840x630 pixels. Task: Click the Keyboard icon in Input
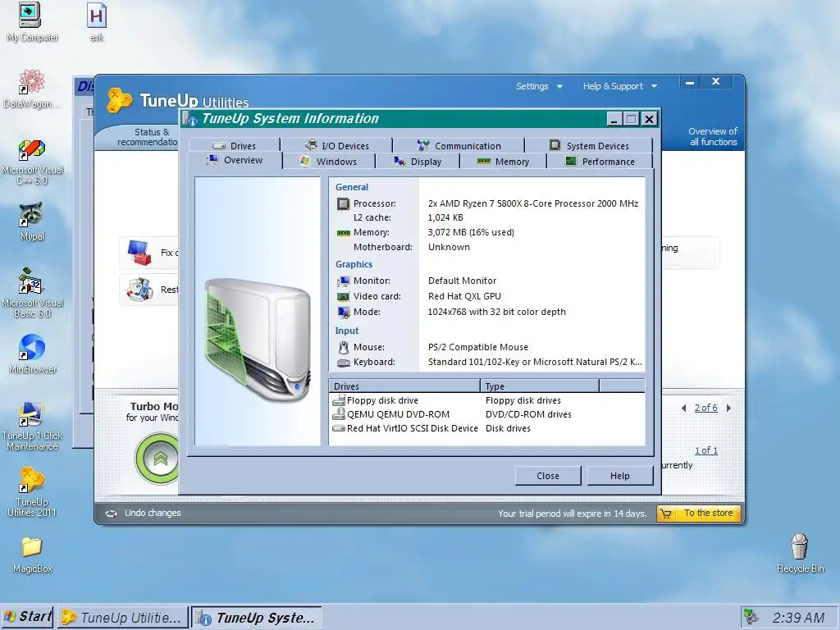tap(344, 363)
